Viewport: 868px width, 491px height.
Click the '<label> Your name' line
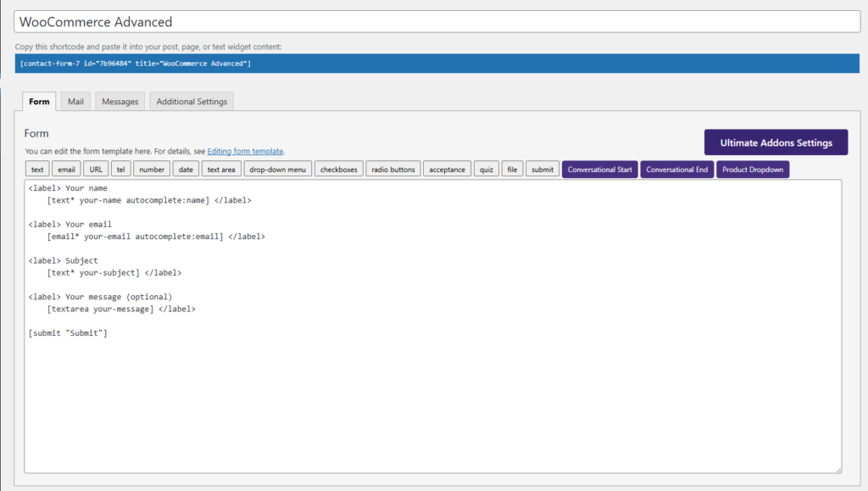point(68,188)
